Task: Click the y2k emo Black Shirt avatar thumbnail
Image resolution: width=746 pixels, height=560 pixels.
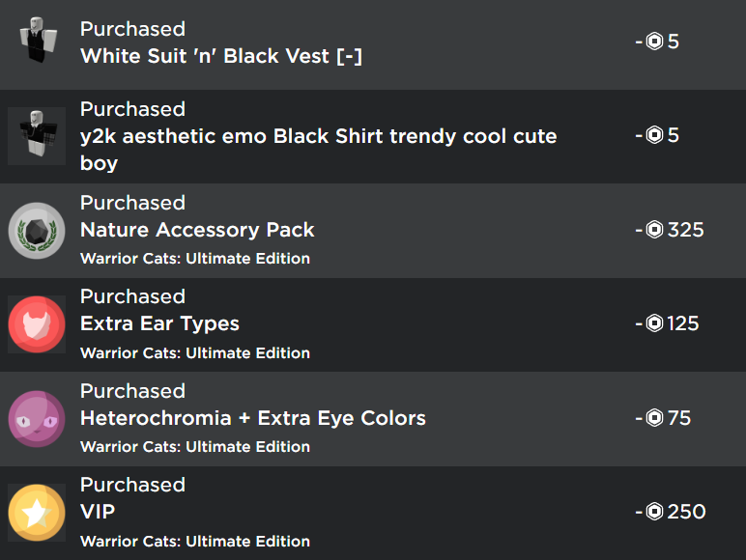Action: point(37,135)
